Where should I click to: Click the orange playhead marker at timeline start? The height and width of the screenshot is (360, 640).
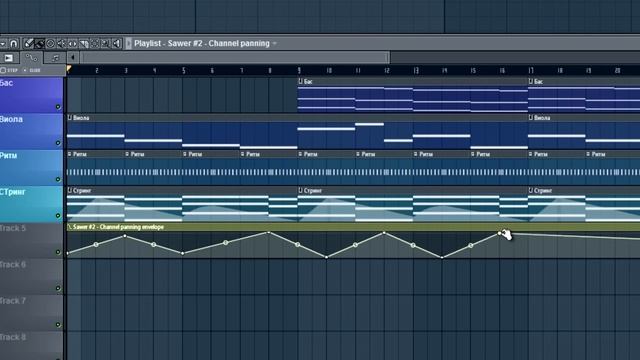(x=69, y=69)
